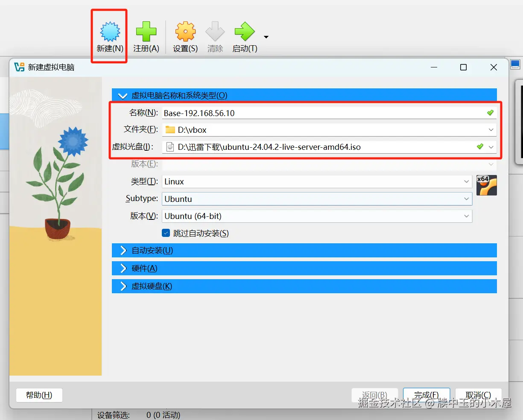Click the Start (启动) green arrow icon
The height and width of the screenshot is (420, 523).
(x=244, y=31)
